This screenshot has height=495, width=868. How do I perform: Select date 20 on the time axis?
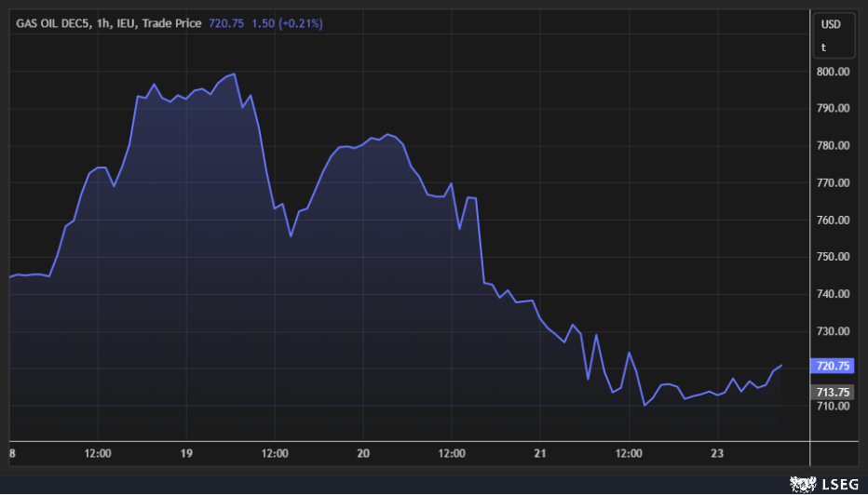point(363,453)
